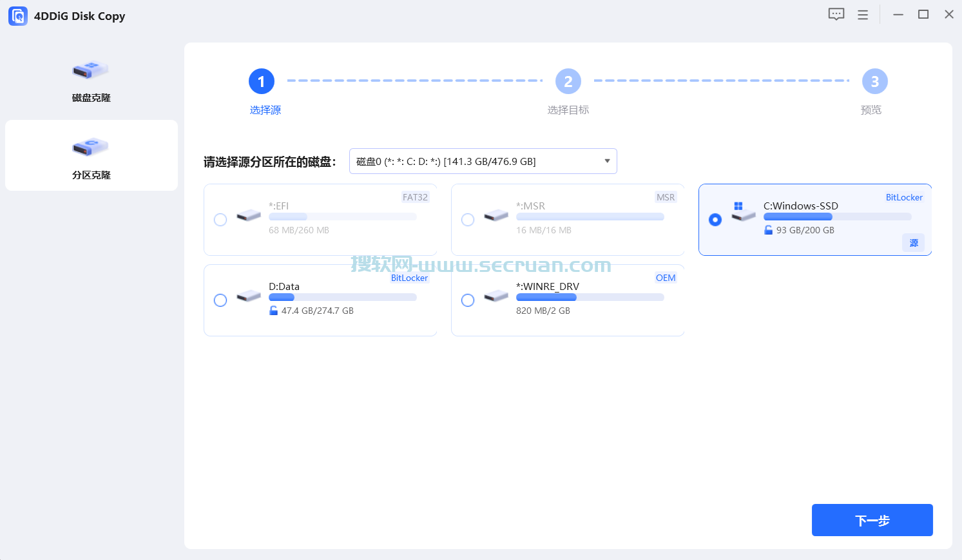Open the source disk dropdown 磁盘0
Image resolution: width=962 pixels, height=560 pixels.
coord(483,161)
